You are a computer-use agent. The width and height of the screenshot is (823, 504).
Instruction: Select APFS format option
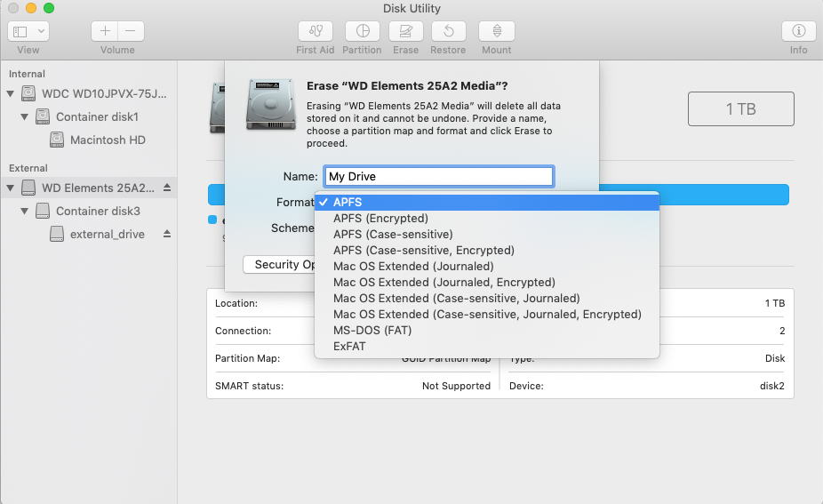click(x=486, y=202)
